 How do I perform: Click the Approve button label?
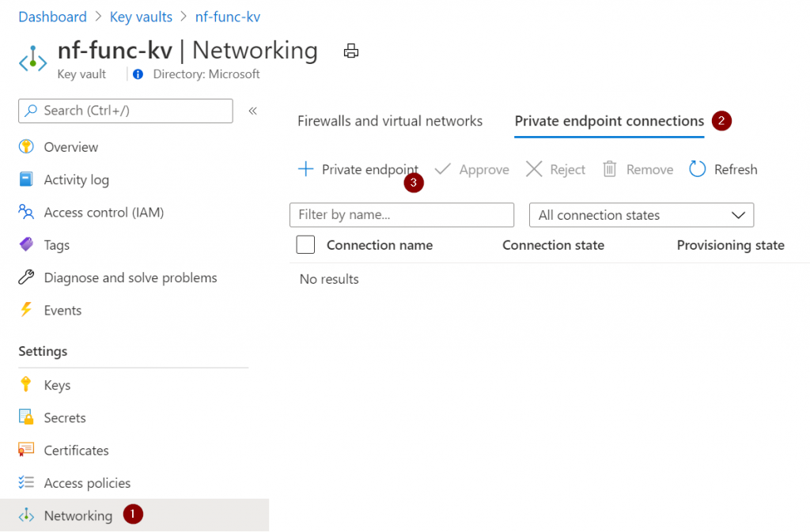484,170
